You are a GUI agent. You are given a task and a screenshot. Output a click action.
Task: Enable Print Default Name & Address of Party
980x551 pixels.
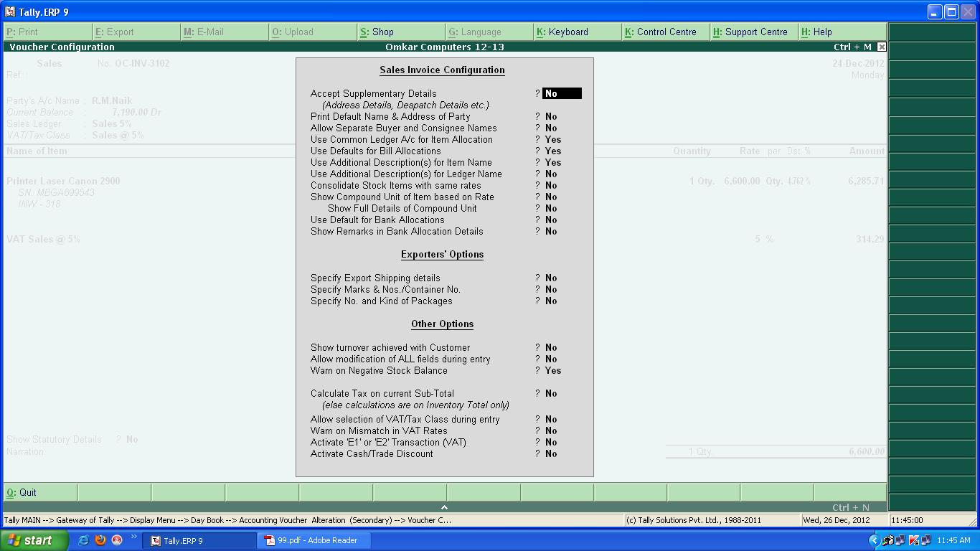click(550, 116)
